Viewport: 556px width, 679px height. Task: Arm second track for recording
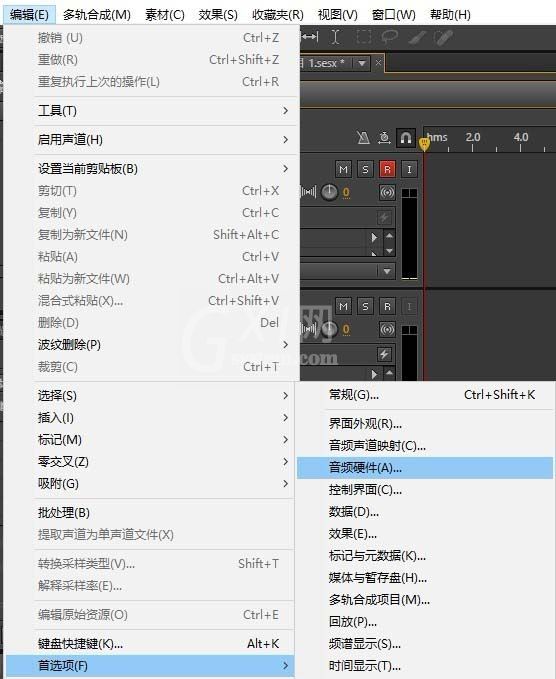tap(387, 307)
